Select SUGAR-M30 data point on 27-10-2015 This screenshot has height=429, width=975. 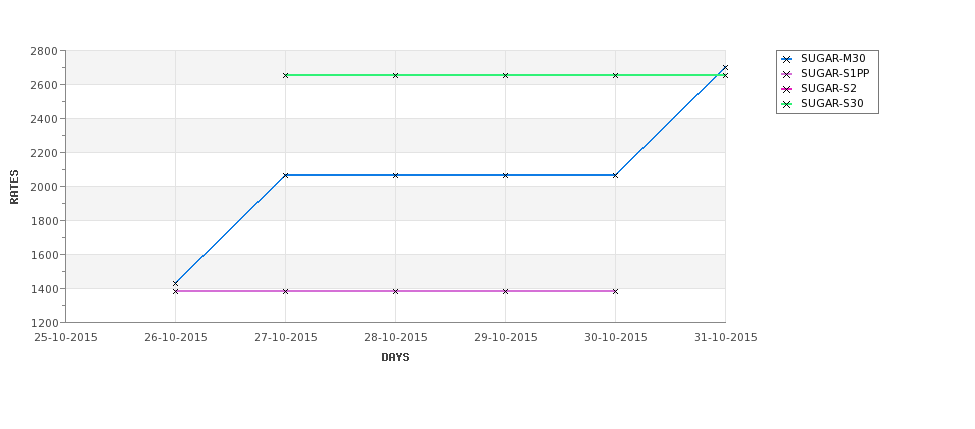click(x=285, y=175)
